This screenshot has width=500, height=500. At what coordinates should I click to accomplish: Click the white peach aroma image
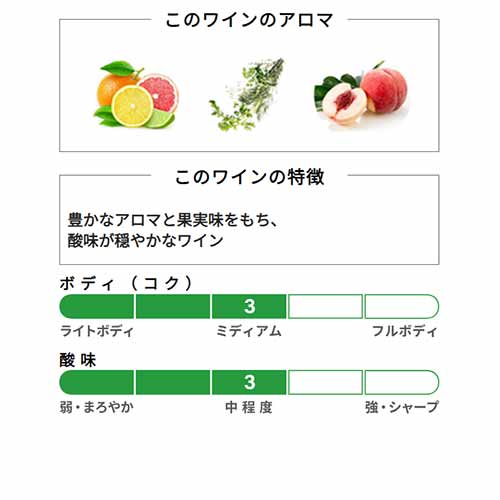pyautogui.click(x=361, y=95)
